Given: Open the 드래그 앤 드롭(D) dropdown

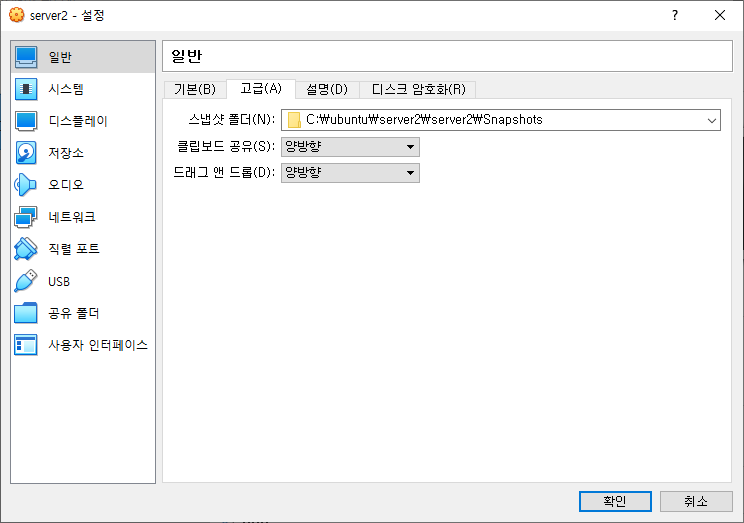Looking at the screenshot, I should [350, 173].
